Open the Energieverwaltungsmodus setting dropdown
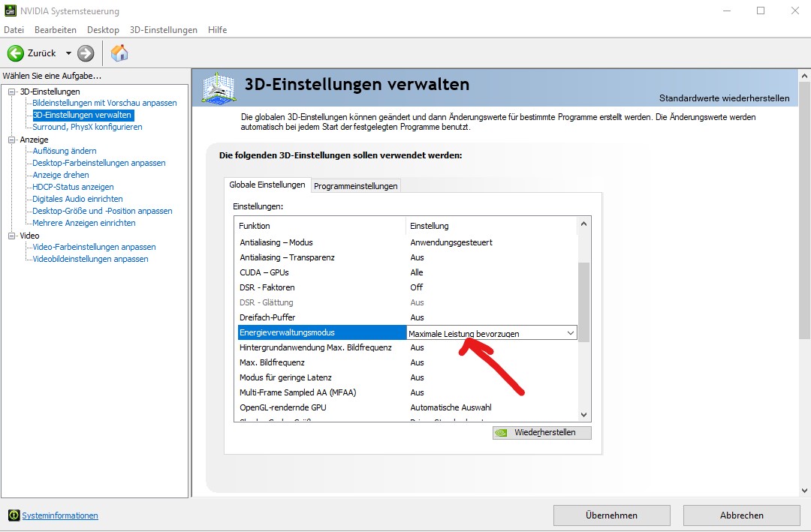 [x=571, y=332]
